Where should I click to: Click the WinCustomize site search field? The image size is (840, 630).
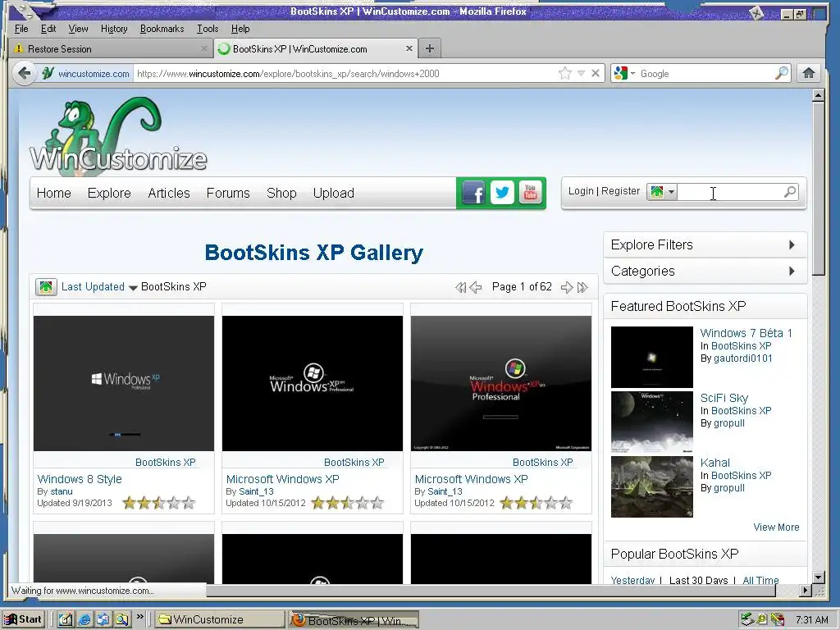(x=729, y=192)
